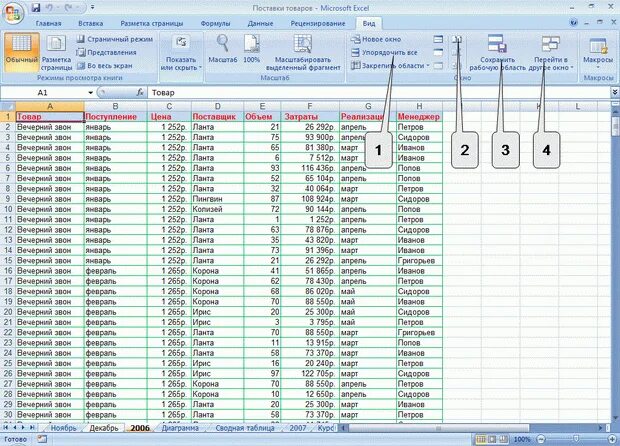
Task: Open the Customize Quick Access Toolbar dropdown
Action: [92, 8]
